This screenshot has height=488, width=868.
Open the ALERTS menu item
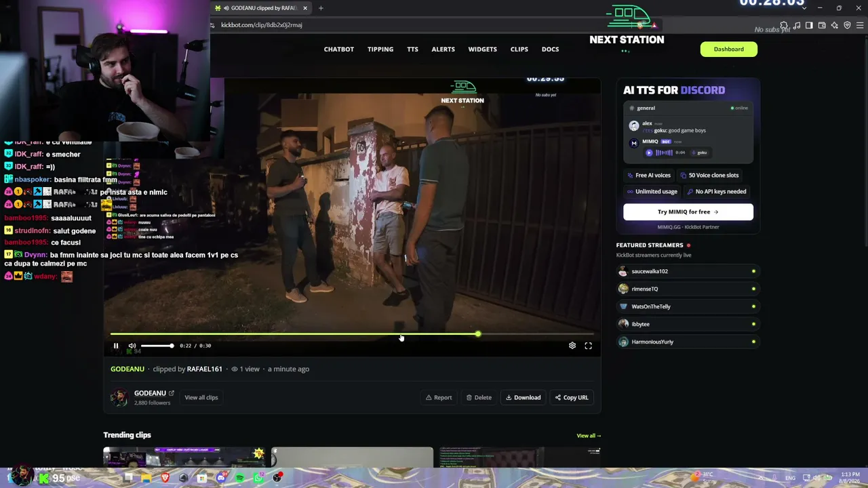coord(443,49)
